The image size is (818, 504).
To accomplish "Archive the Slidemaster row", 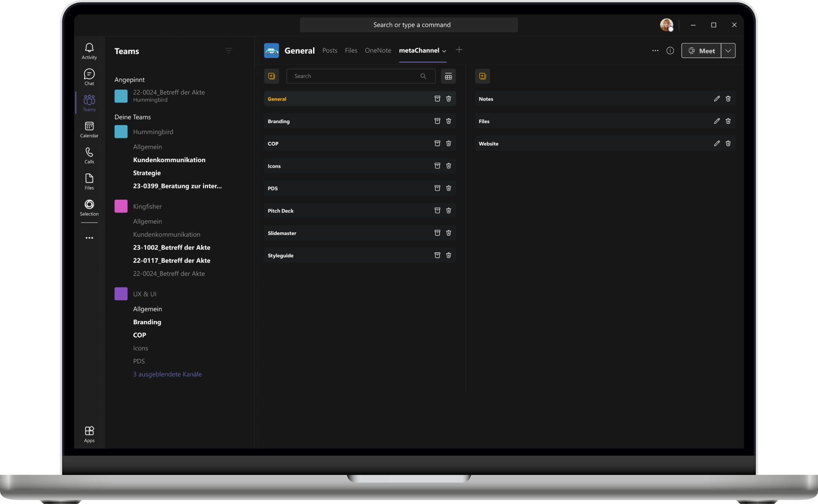I will (437, 233).
